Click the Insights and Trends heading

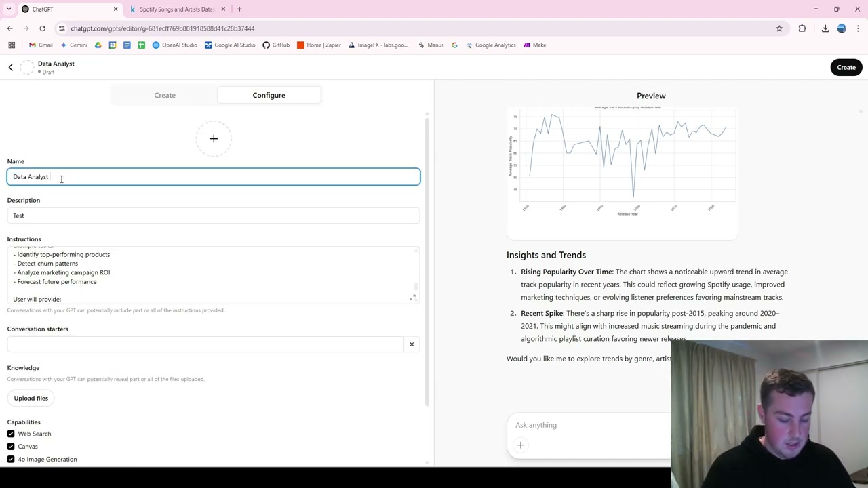[x=546, y=255]
